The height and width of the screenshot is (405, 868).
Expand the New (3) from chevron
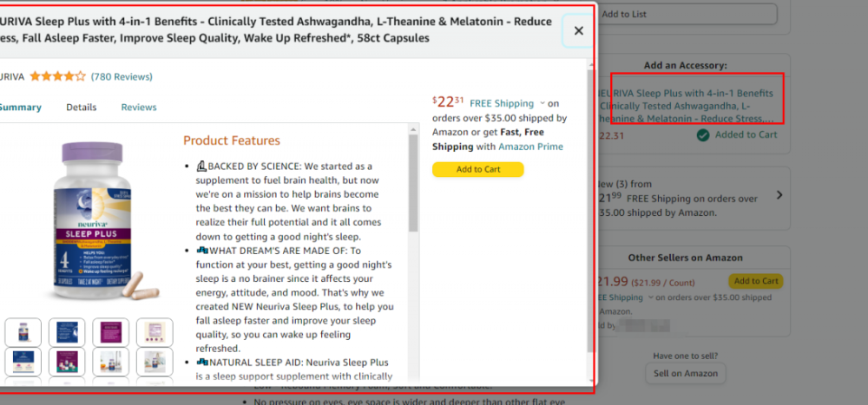[x=779, y=195]
